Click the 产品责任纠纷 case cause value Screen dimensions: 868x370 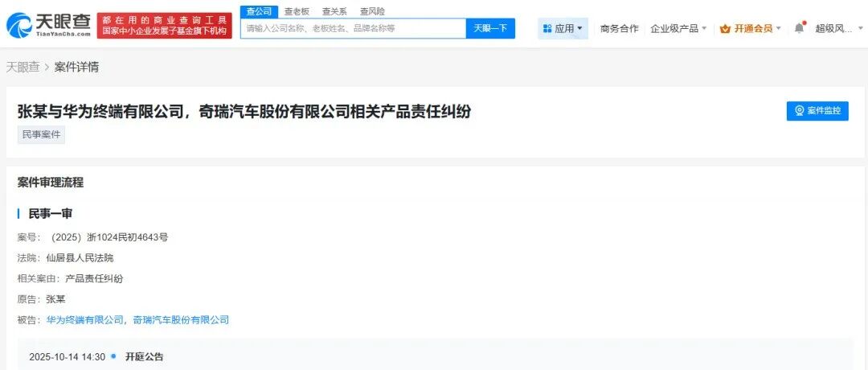(93, 278)
